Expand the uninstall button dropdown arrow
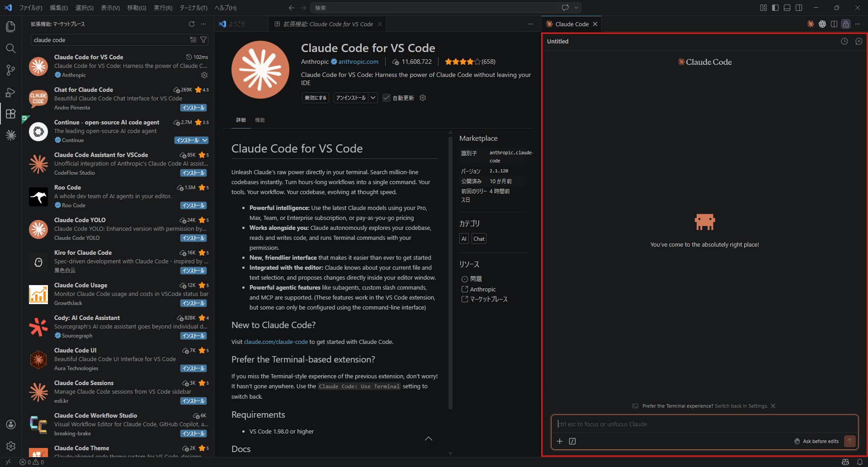This screenshot has height=467, width=868. pyautogui.click(x=373, y=98)
